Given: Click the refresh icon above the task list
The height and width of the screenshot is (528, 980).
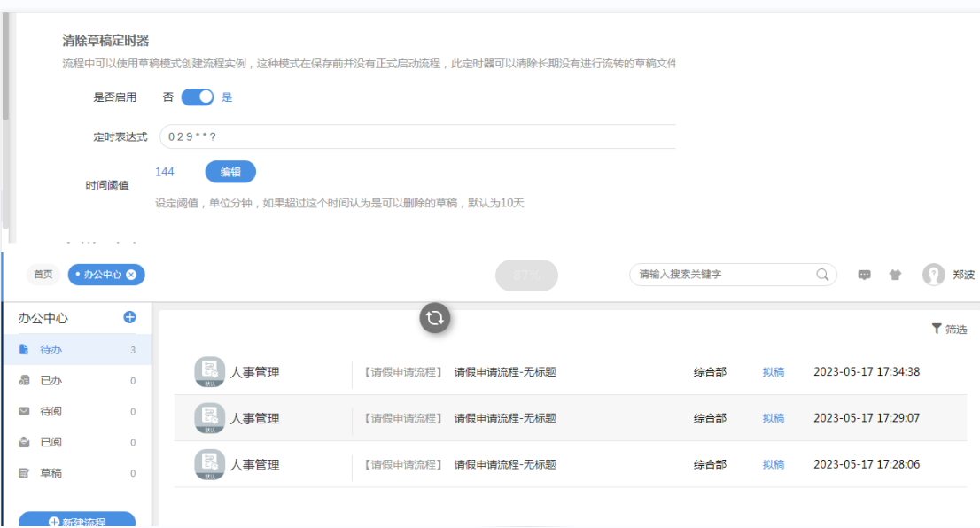Looking at the screenshot, I should tap(433, 317).
